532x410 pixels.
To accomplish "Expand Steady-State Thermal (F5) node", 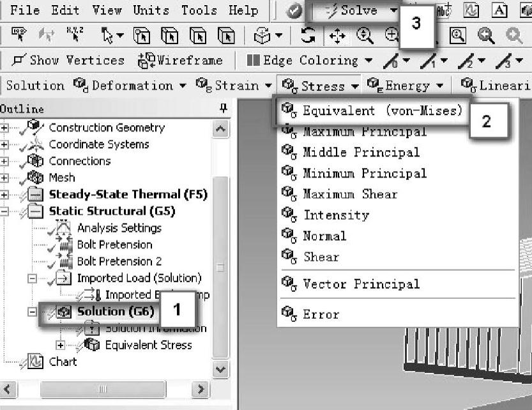I will [x=4, y=195].
